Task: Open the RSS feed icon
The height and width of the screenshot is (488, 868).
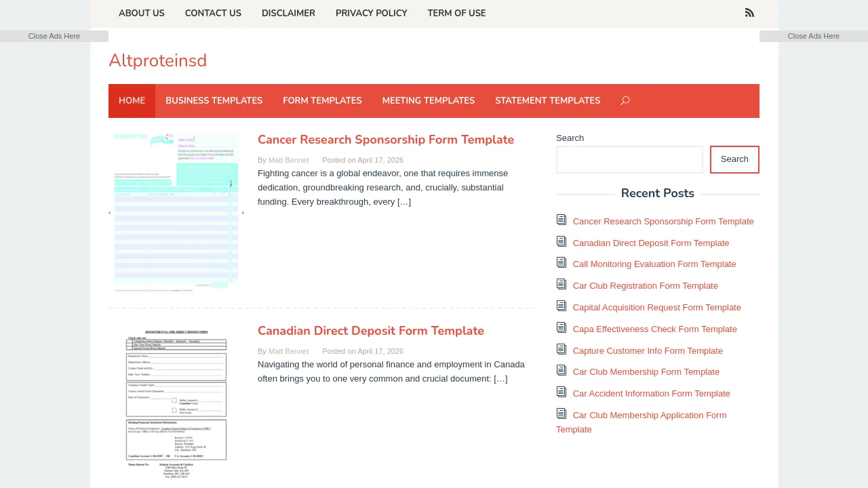Action: click(x=749, y=13)
